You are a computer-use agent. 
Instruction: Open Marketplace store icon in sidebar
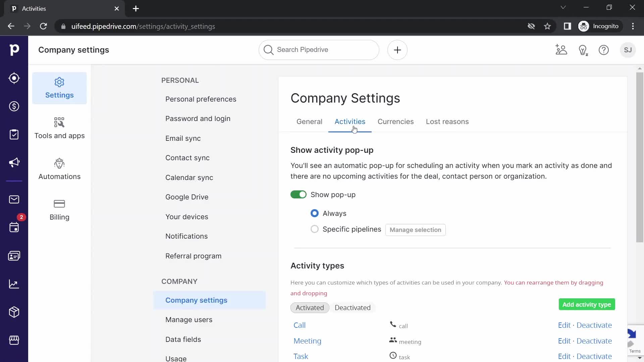tap(14, 340)
